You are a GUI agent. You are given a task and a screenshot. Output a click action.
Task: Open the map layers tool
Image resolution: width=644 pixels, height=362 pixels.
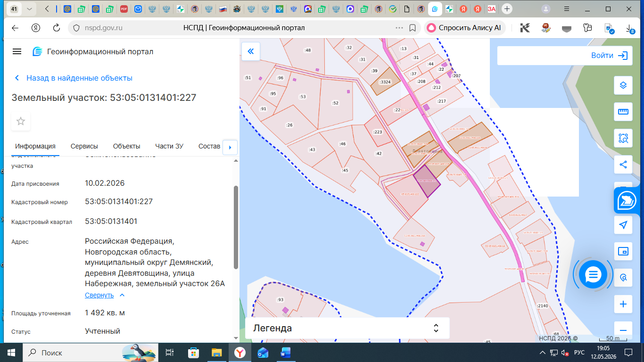(623, 85)
